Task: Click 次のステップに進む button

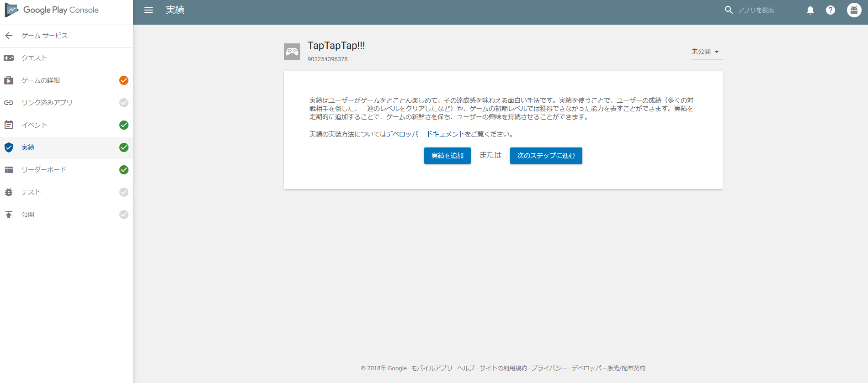Action: [546, 156]
